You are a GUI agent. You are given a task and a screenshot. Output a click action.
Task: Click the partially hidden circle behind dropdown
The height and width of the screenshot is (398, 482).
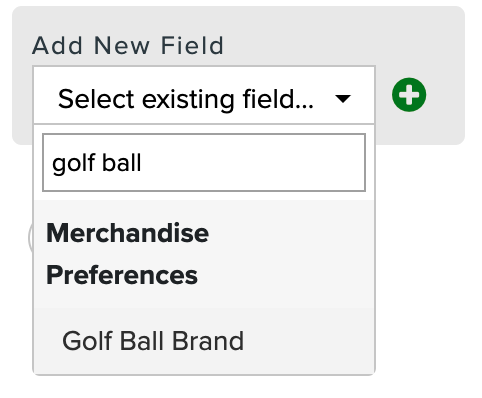click(x=30, y=237)
